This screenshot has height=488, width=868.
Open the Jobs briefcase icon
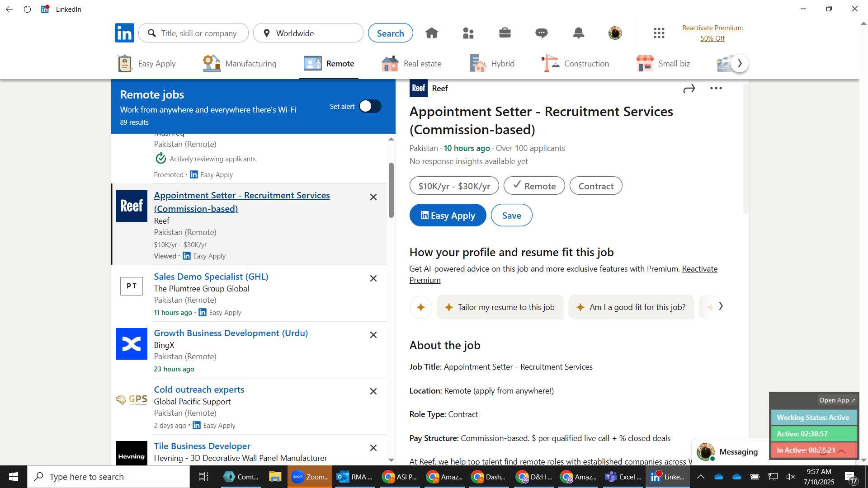click(505, 33)
